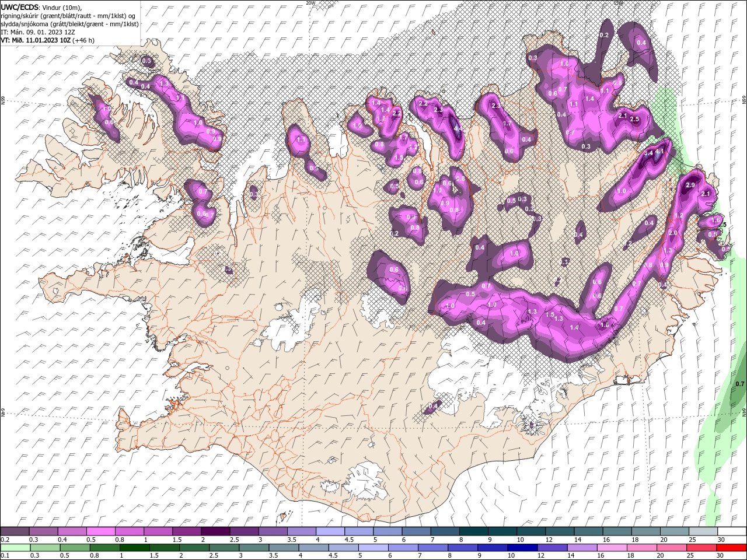Pick the dark teal snow swatch from 8 to 9
Image resolution: width=747 pixels, height=560 pixels.
click(474, 531)
